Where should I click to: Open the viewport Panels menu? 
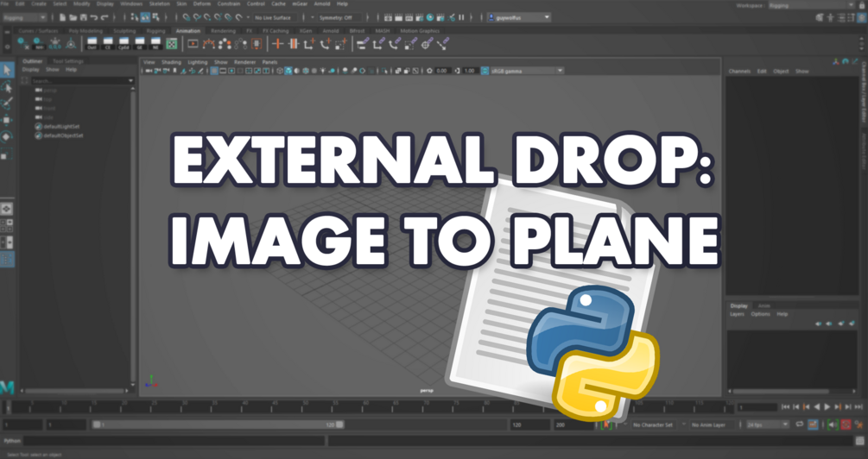tap(269, 62)
